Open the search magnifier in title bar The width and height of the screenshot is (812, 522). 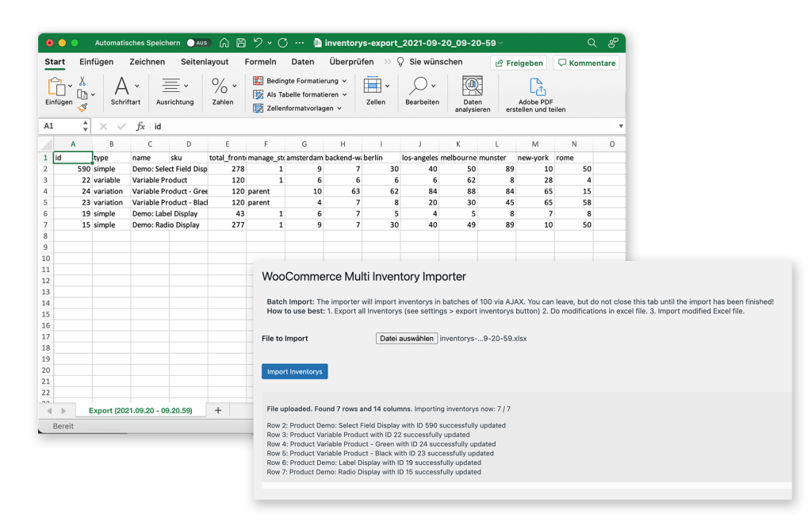(592, 43)
